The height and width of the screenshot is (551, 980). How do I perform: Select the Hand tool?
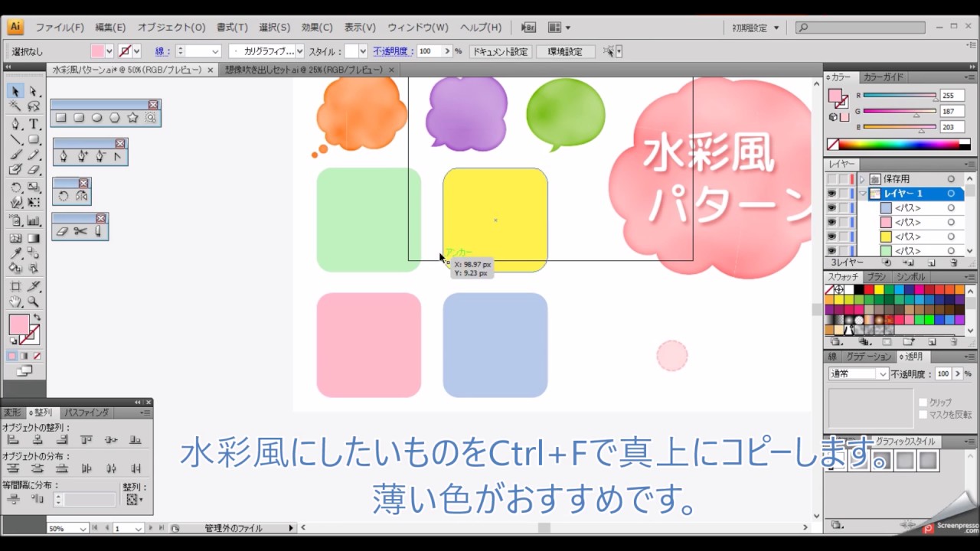click(15, 302)
